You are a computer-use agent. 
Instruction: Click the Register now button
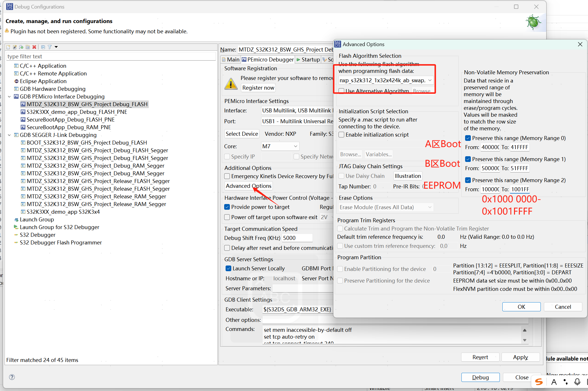(258, 88)
